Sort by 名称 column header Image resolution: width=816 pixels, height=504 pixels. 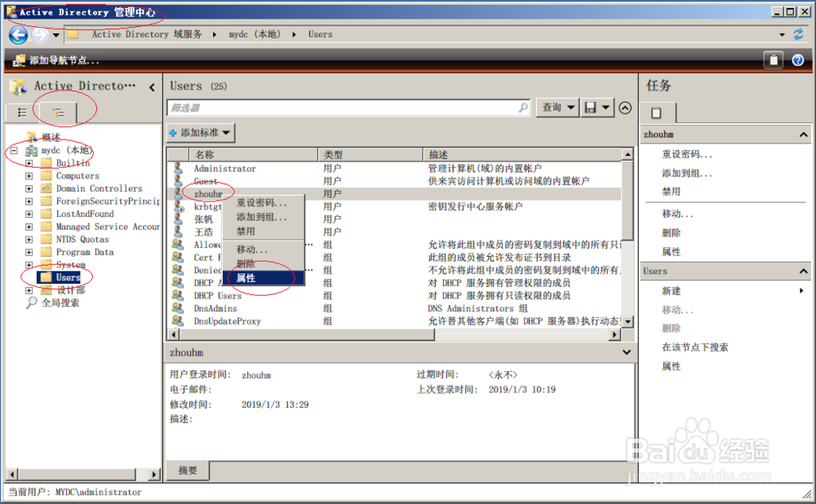click(253, 154)
